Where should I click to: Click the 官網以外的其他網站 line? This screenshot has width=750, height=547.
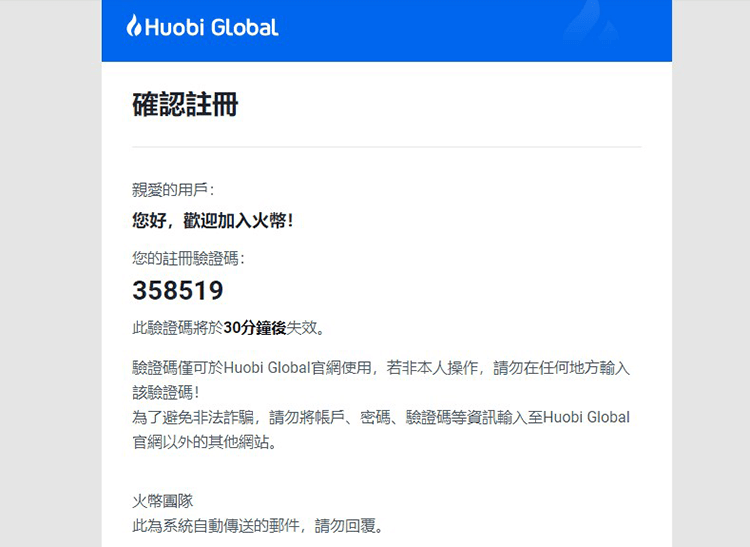205,442
